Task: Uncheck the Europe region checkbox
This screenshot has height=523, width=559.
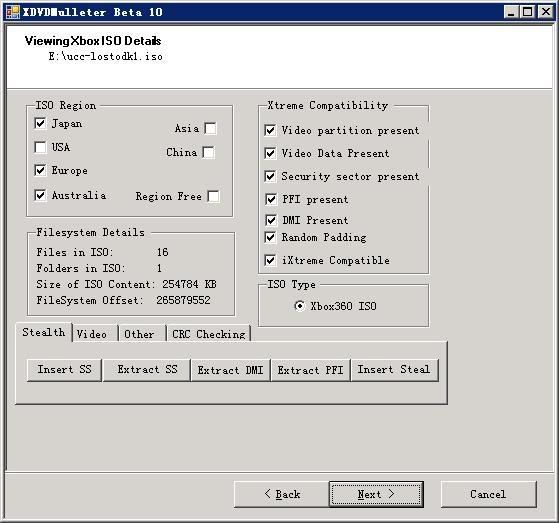Action: coord(40,170)
